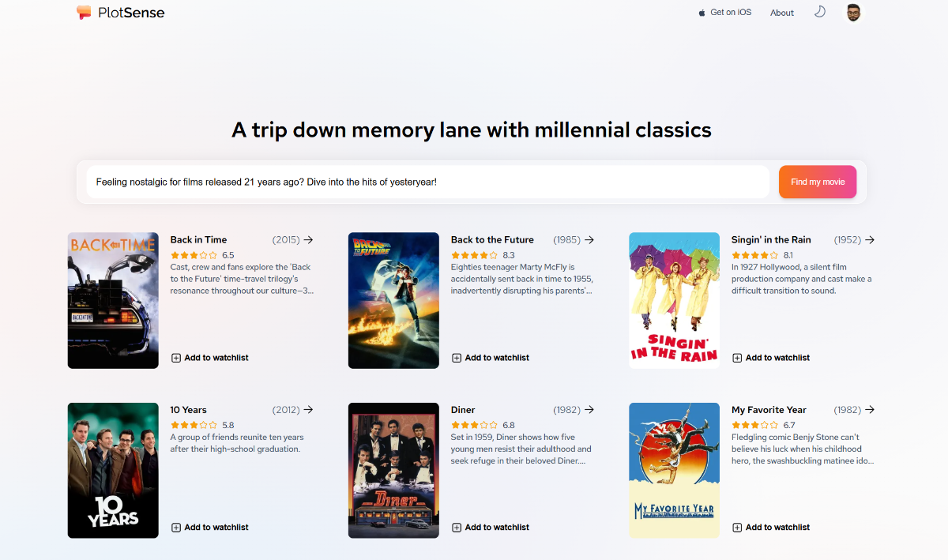This screenshot has width=948, height=560.
Task: Click the PlotSense logo icon
Action: tap(84, 13)
